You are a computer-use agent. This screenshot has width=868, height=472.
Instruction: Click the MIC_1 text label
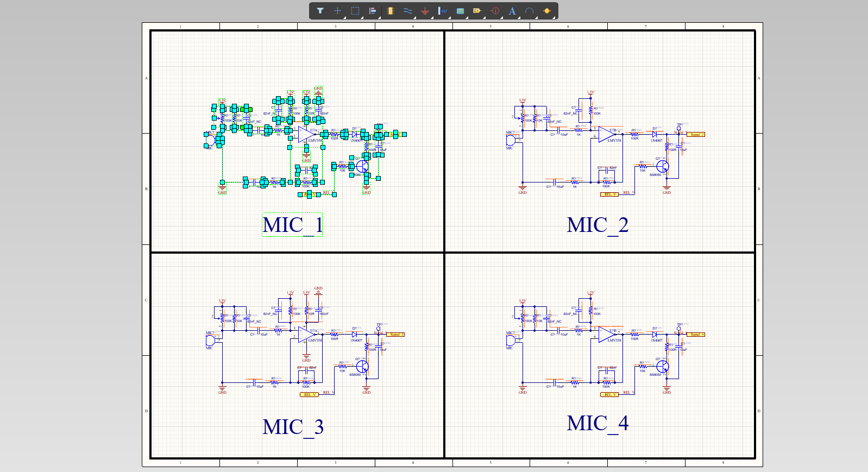[293, 225]
